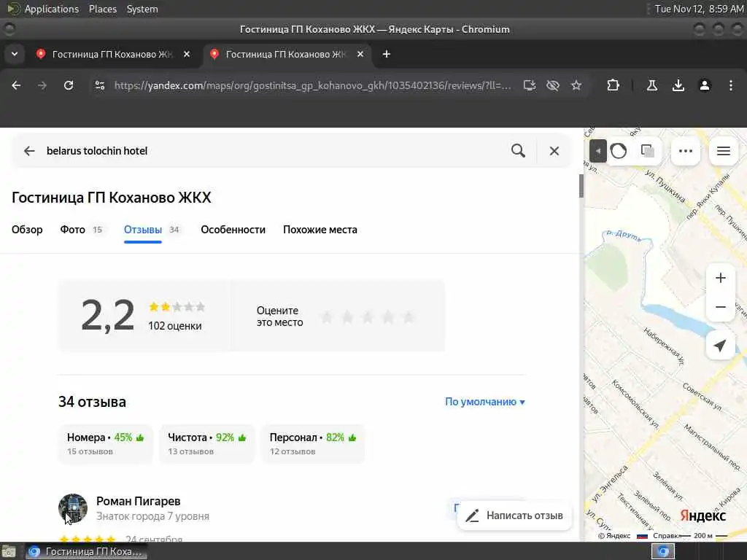Viewport: 747px width, 560px height.
Task: Click the install app icon in address bar
Action: (530, 85)
